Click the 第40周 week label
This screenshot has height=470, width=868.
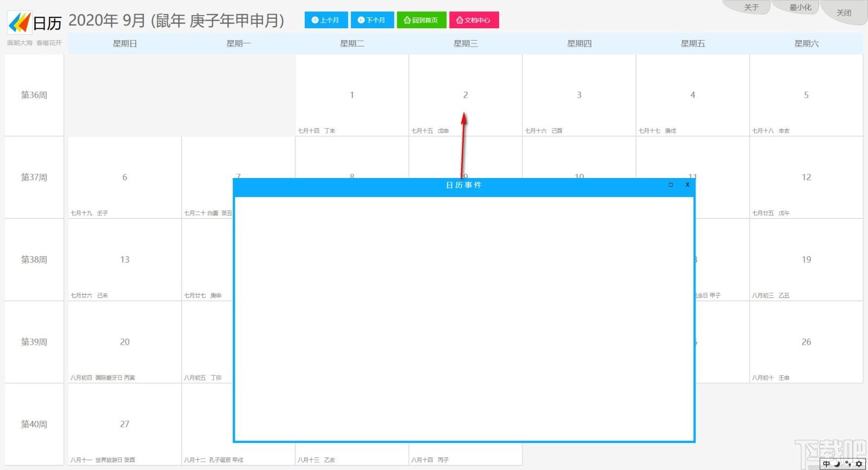tap(34, 424)
